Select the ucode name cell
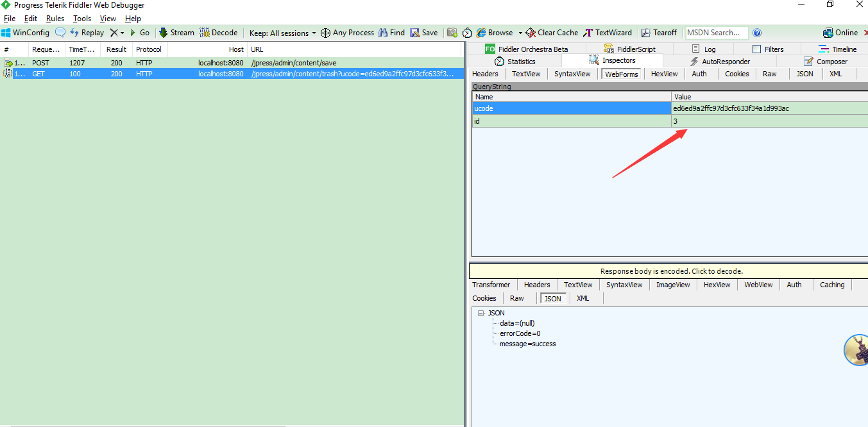The height and width of the screenshot is (427, 868). tap(572, 109)
